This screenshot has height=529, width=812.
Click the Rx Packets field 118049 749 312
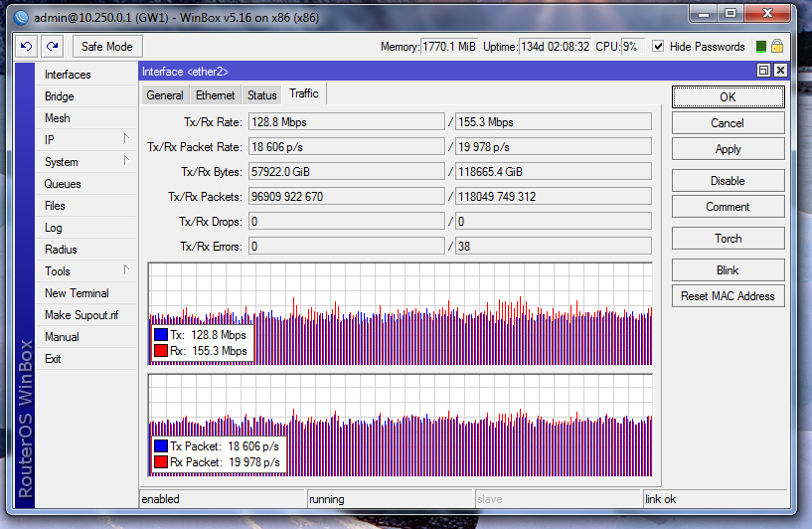pos(553,196)
